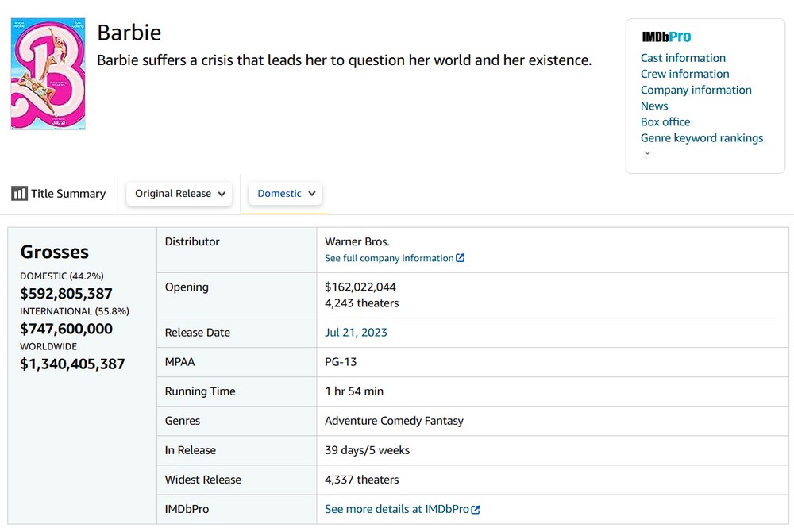The width and height of the screenshot is (794, 532).
Task: Click the Warner Bros. distributor name
Action: pos(357,242)
